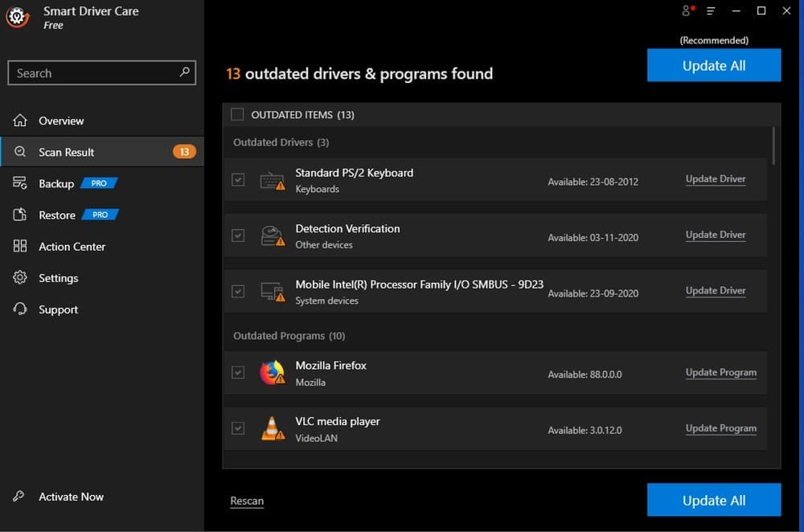Viewport: 804px width, 532px height.
Task: Open Settings from the sidebar
Action: 102,277
